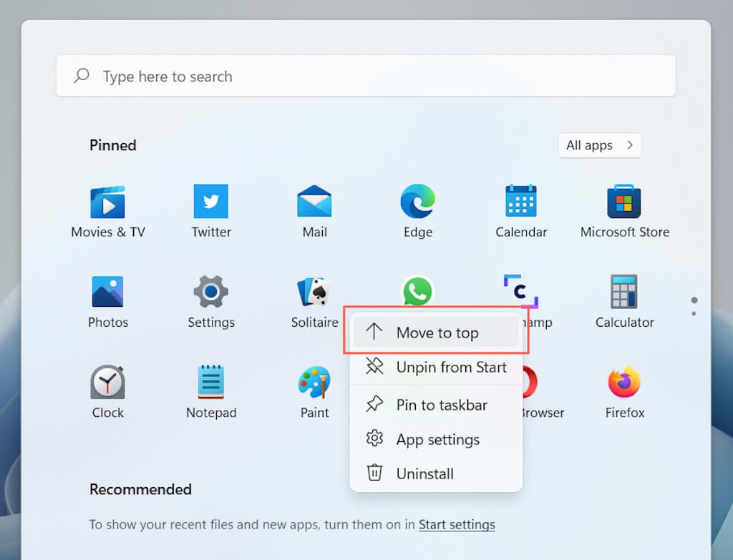Click the WhatsApp icon
Viewport: 733px width, 560px height.
click(417, 290)
